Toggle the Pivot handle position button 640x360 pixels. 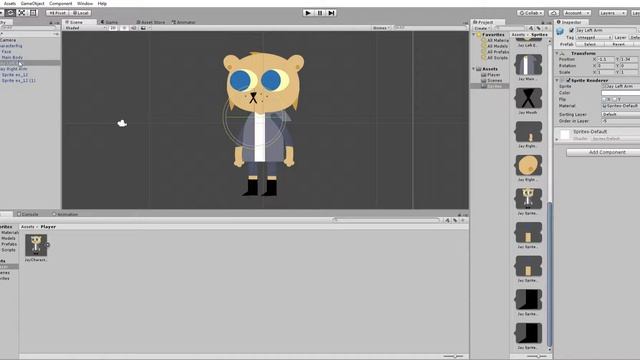click(58, 13)
